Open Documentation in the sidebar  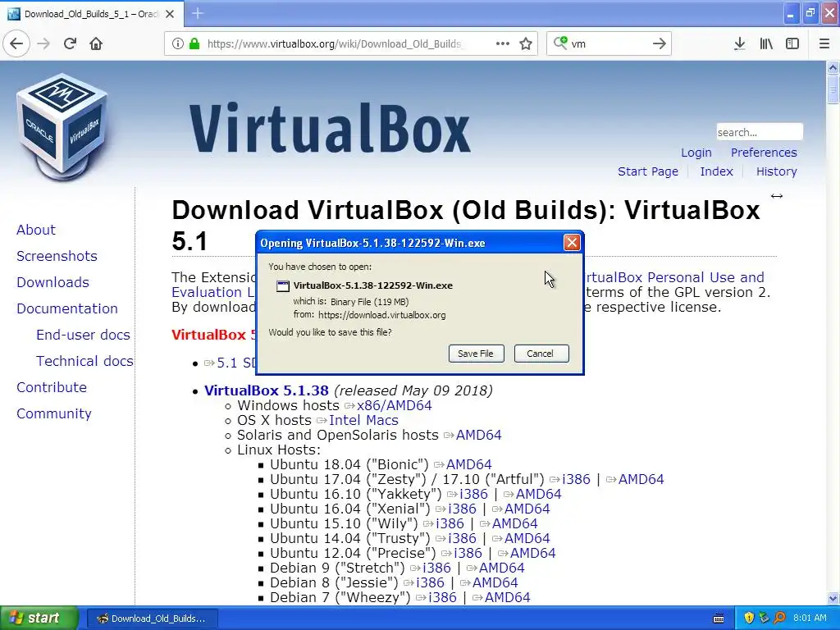coord(67,308)
